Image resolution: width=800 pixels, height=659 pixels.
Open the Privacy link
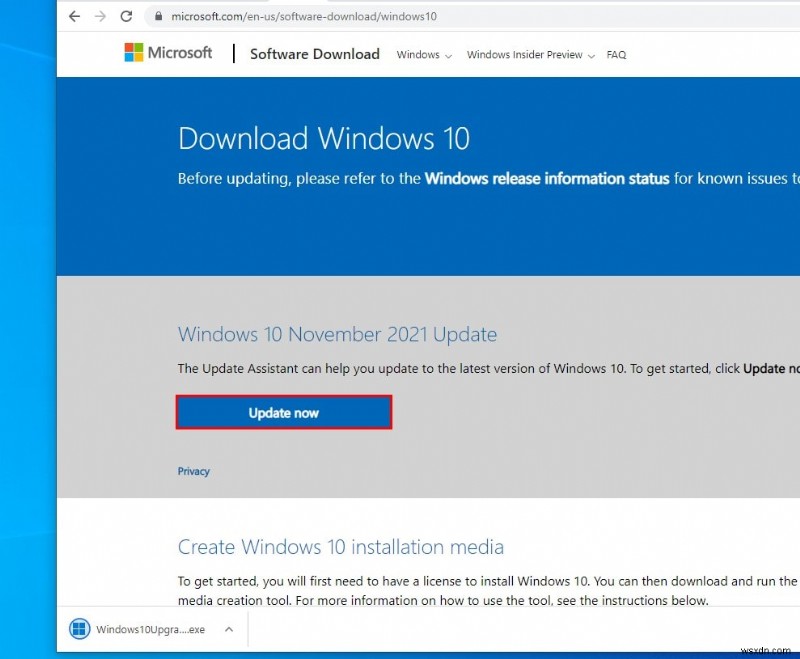click(193, 471)
